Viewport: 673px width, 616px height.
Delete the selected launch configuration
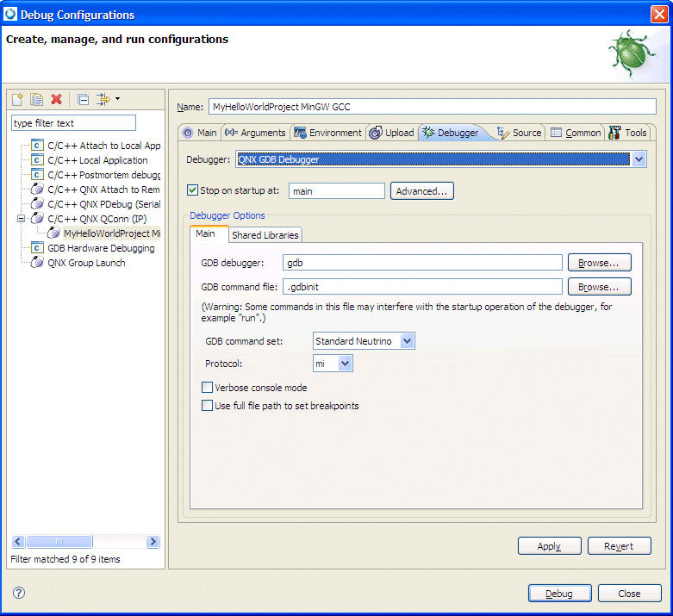(x=57, y=100)
